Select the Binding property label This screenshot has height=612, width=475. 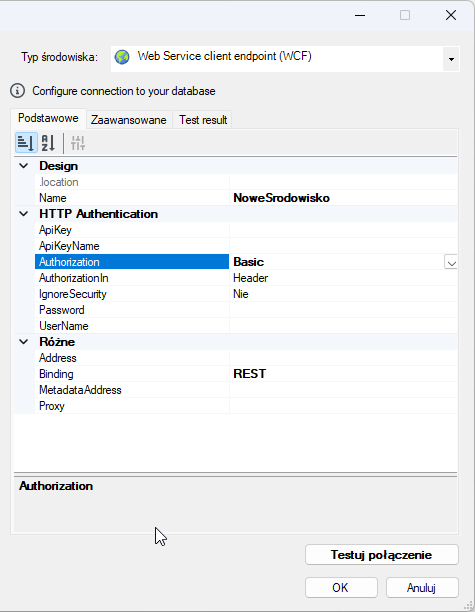click(56, 374)
